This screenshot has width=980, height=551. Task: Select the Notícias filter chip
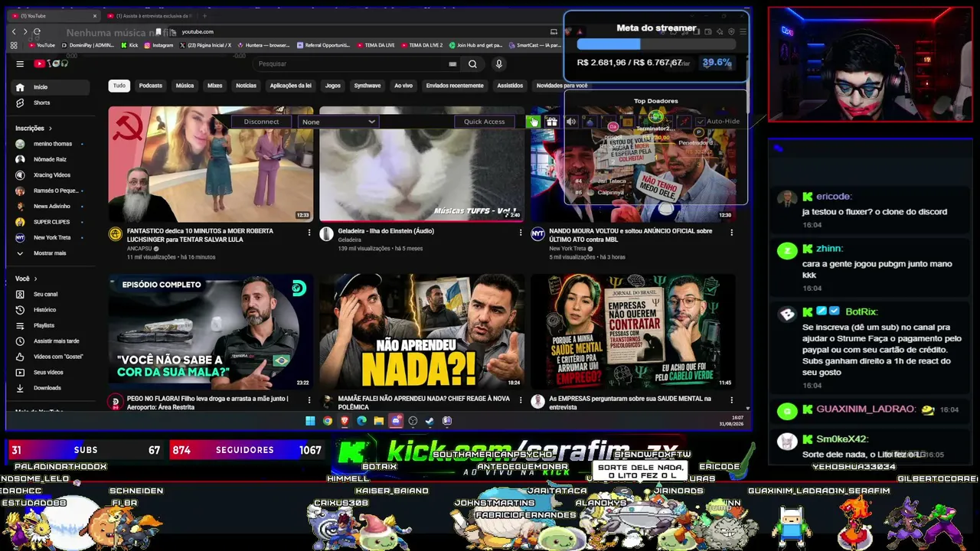246,86
